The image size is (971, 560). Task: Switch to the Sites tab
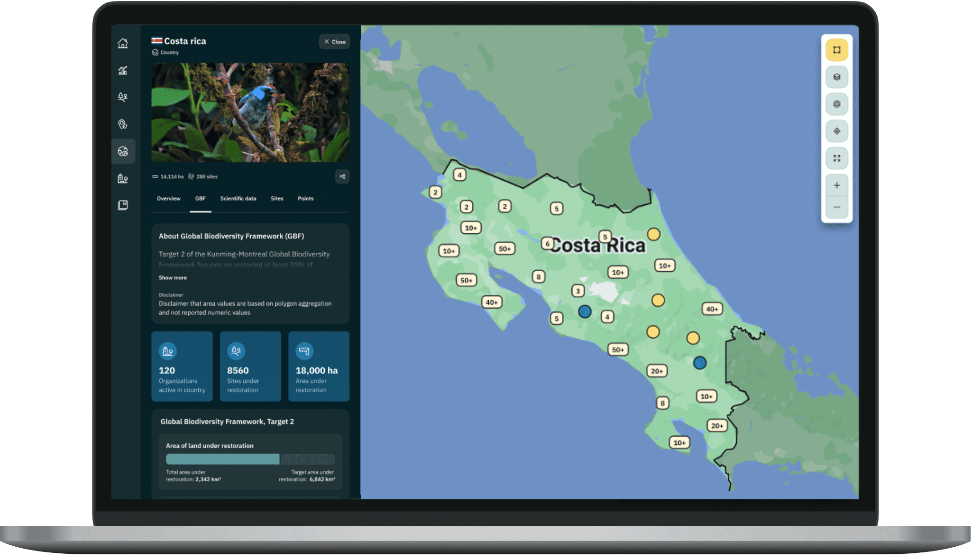tap(277, 199)
